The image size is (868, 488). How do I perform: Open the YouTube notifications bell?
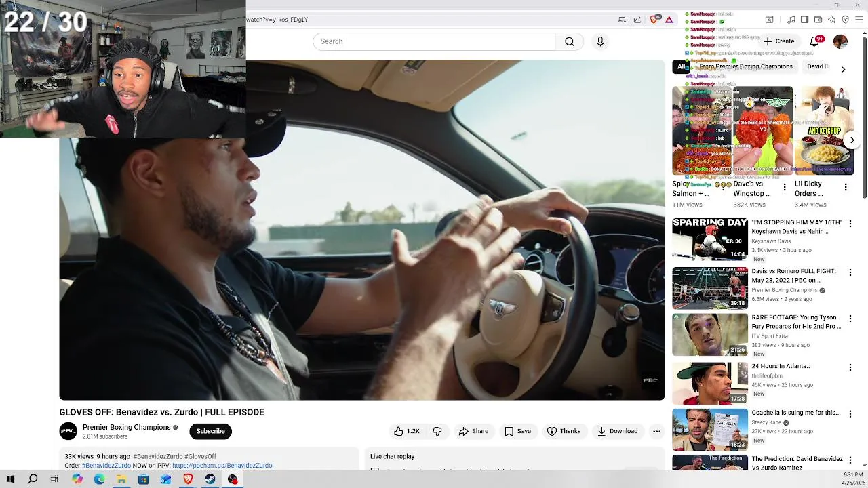tap(814, 41)
